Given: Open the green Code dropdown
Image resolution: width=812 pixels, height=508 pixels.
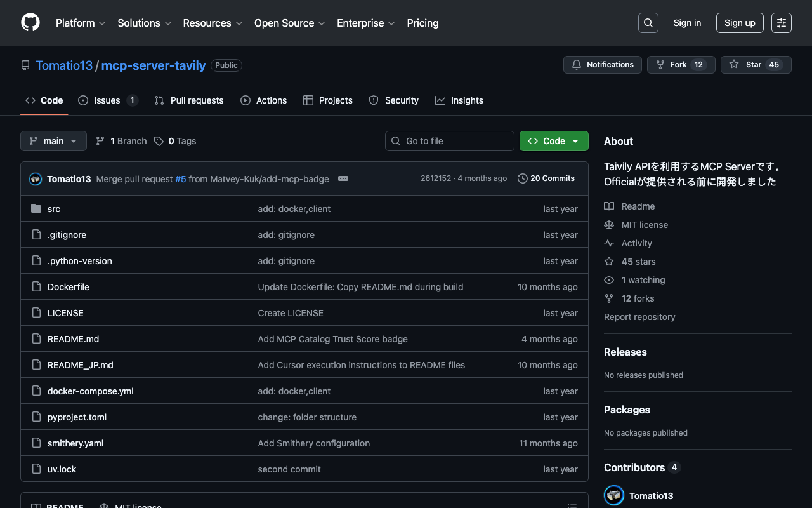Looking at the screenshot, I should [x=553, y=141].
